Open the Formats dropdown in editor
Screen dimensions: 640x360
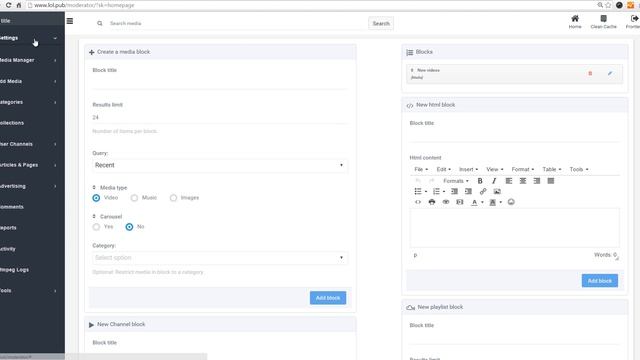tap(456, 181)
